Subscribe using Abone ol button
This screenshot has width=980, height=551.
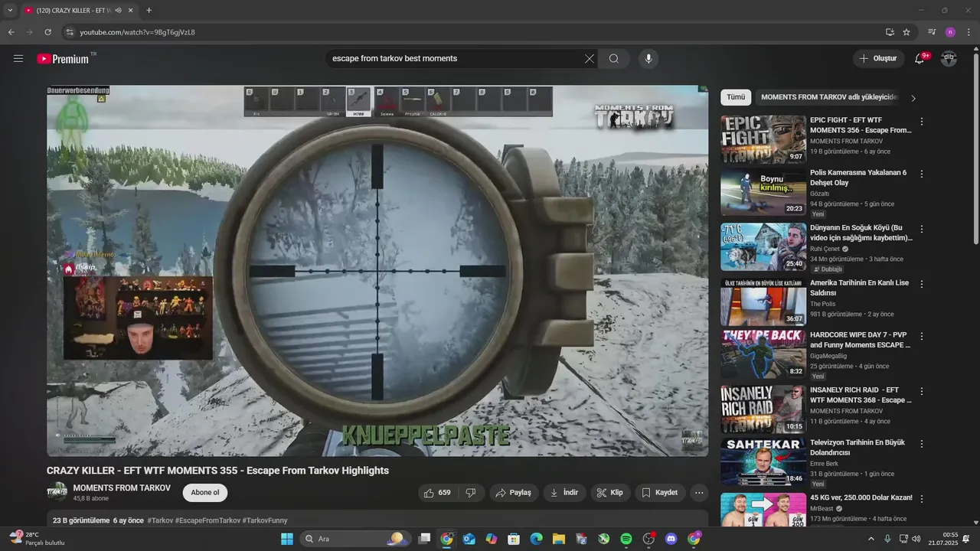tap(205, 493)
